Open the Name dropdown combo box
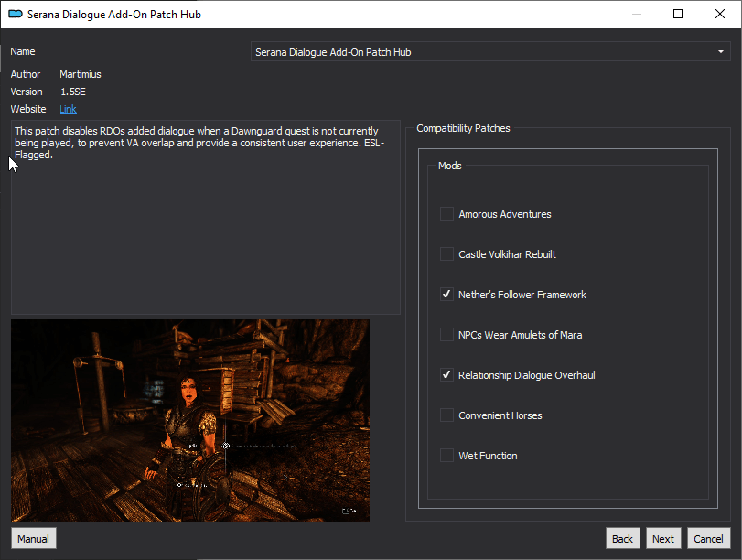742x560 pixels. (490, 51)
